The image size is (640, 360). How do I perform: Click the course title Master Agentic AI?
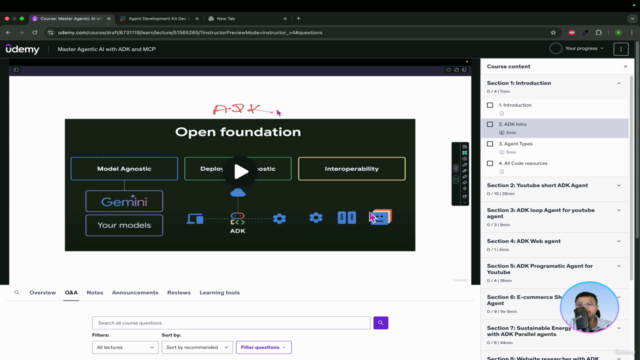(x=107, y=49)
